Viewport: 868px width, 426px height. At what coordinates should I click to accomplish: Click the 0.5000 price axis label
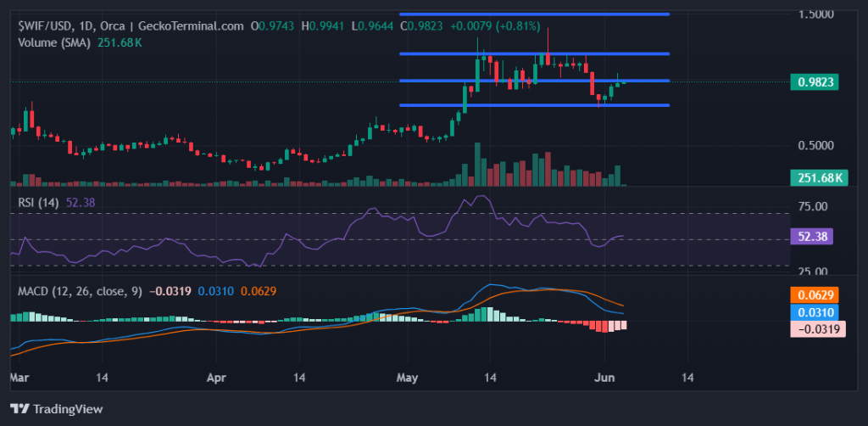(816, 145)
